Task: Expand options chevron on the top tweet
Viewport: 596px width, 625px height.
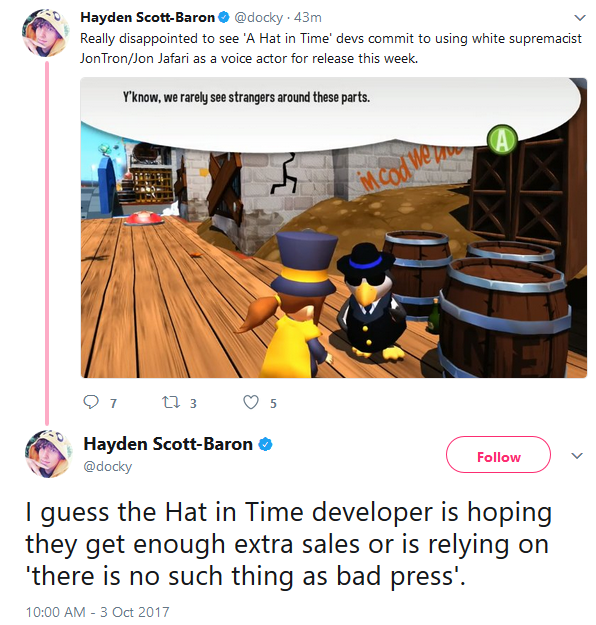Action: [579, 18]
